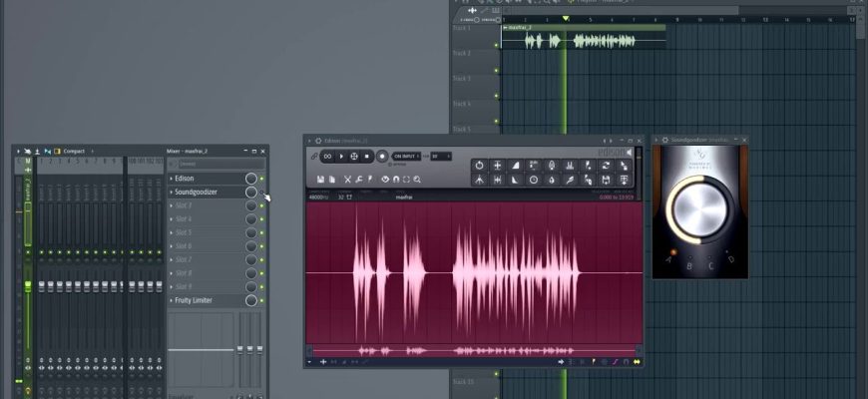Select the scissors cut tool in Edison
Image resolution: width=868 pixels, height=399 pixels.
[x=348, y=180]
